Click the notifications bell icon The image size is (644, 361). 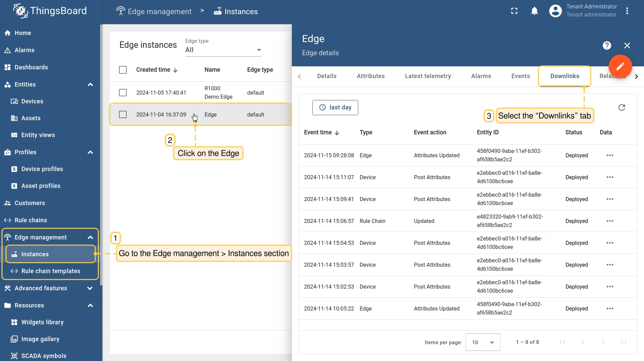[x=534, y=11]
